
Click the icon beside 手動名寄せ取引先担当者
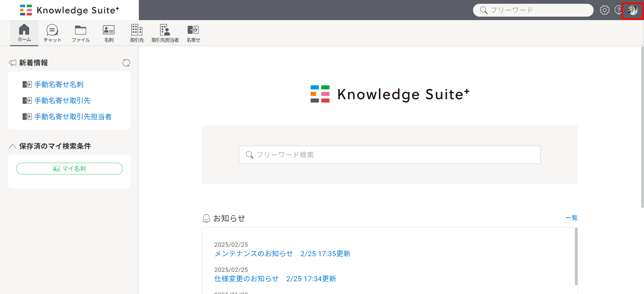[27, 117]
